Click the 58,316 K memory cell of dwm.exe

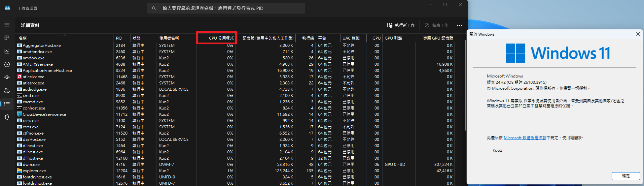point(285,164)
